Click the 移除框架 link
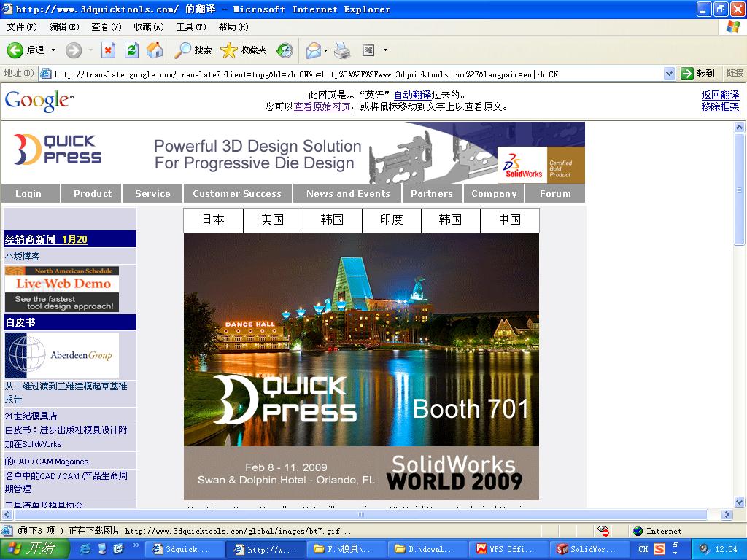 point(720,106)
